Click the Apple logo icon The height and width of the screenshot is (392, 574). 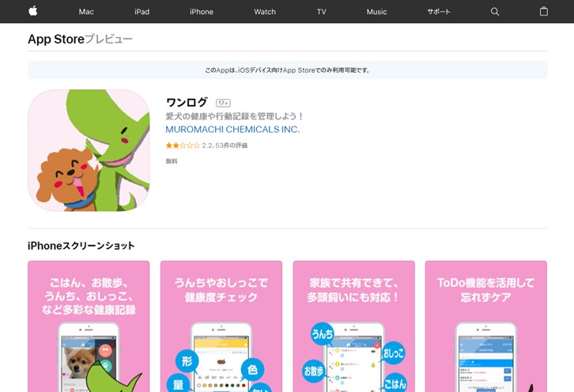click(x=33, y=11)
